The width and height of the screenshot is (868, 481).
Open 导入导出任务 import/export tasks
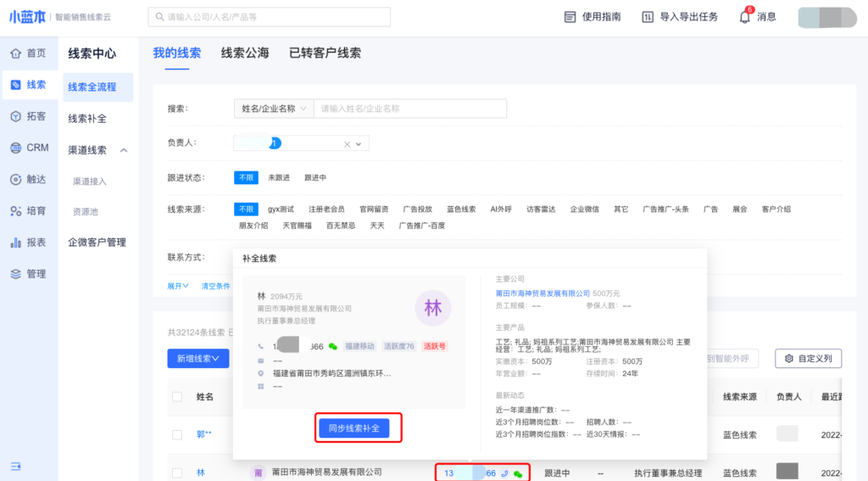click(x=680, y=17)
